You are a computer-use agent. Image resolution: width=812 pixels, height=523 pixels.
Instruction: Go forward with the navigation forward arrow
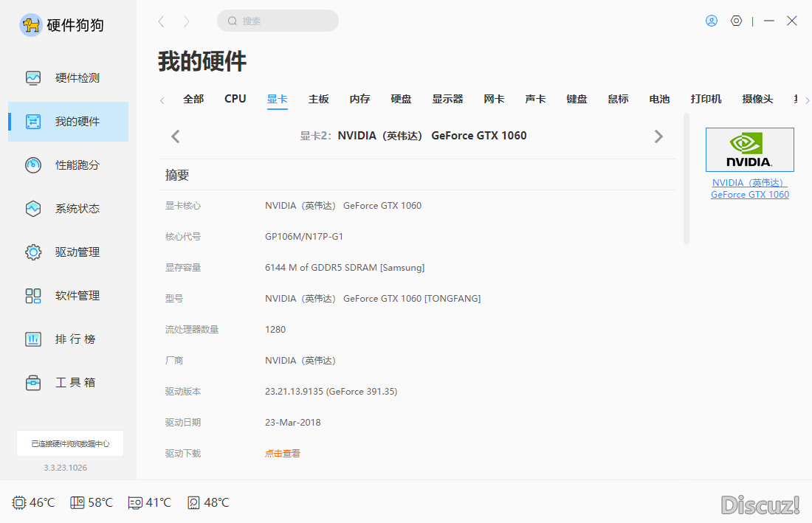(x=187, y=21)
